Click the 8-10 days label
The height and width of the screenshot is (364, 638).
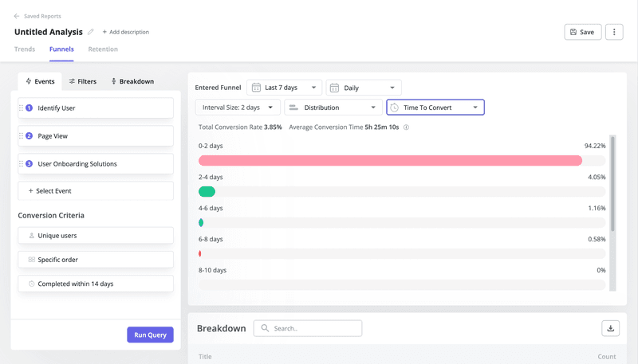[x=212, y=270]
